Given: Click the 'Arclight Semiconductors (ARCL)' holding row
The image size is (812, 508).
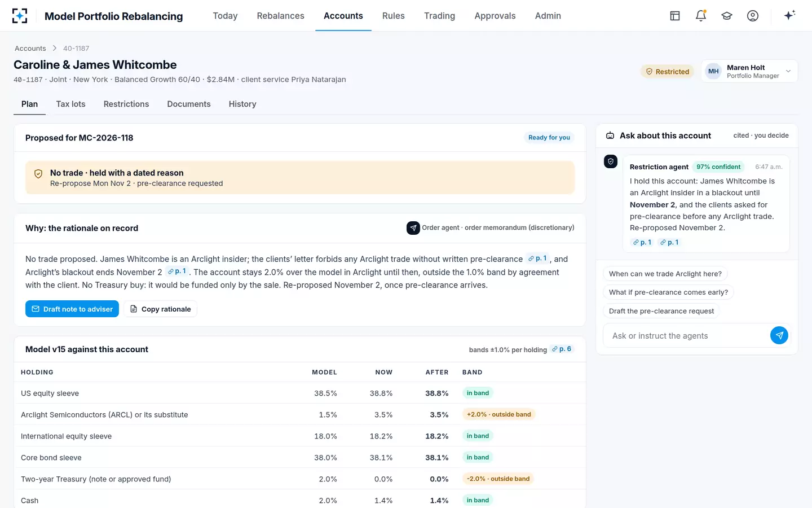Looking at the screenshot, I should [300, 414].
